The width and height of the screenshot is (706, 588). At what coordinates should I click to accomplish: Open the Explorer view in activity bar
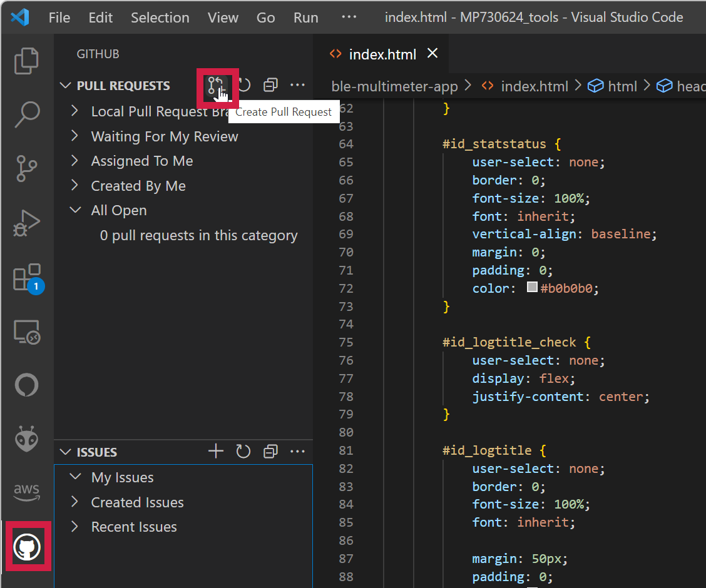[x=26, y=60]
